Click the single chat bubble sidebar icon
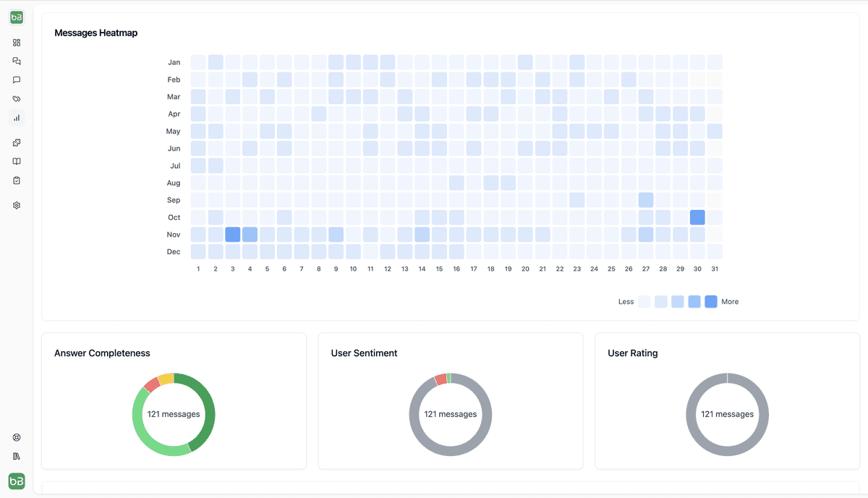 pos(17,80)
